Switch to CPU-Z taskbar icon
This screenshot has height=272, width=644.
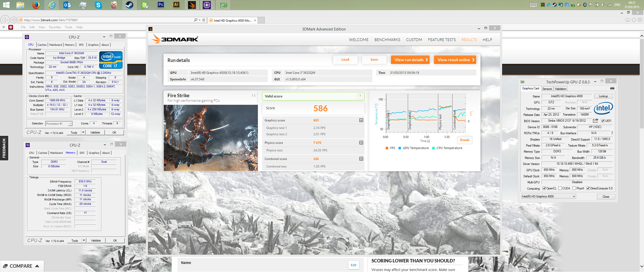click(207, 5)
